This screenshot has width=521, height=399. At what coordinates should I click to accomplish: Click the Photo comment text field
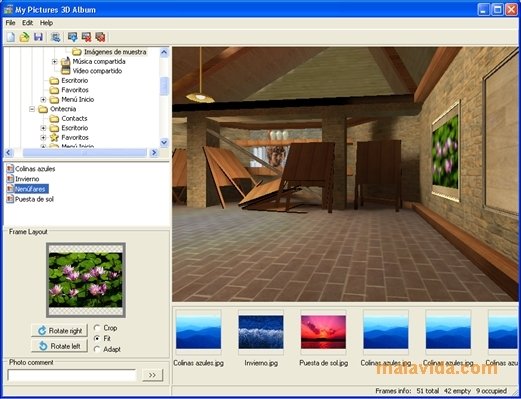click(x=72, y=375)
